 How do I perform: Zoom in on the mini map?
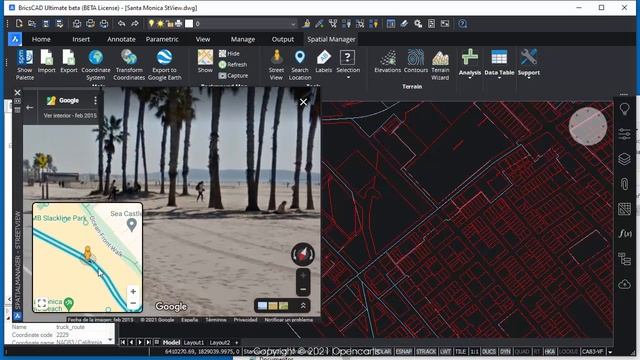tap(133, 291)
